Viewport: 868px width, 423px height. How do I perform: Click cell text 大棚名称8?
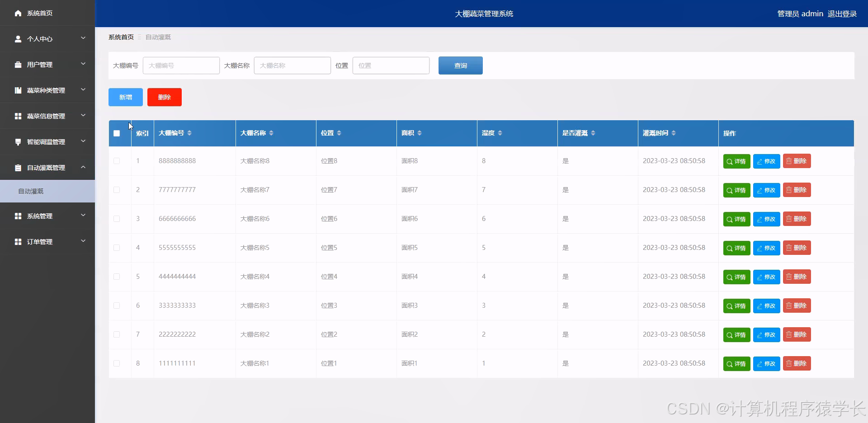coord(255,161)
